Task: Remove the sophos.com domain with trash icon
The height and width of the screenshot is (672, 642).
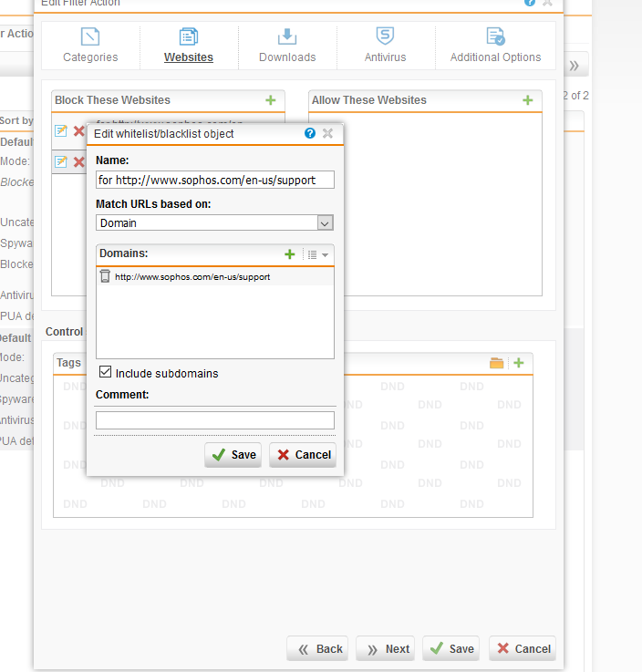Action: click(x=105, y=276)
